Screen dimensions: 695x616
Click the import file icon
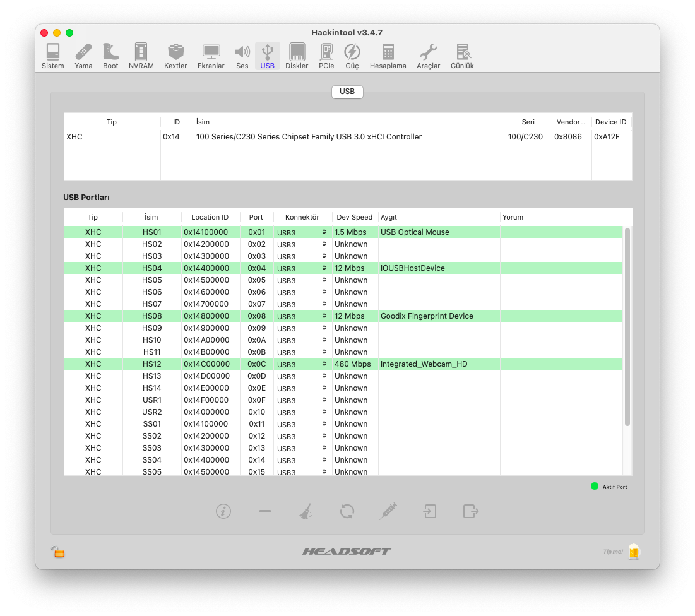[x=430, y=511]
